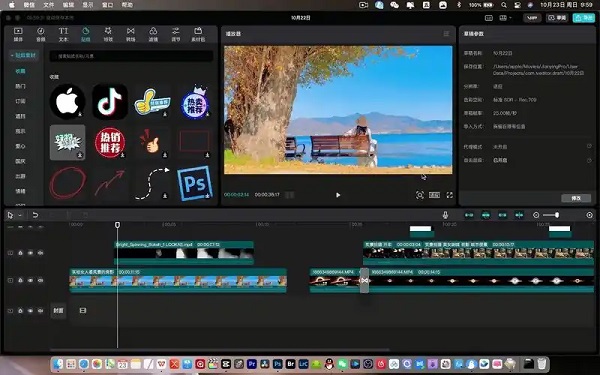Choose the red 热销推荐 round sticker
This screenshot has width=600, height=375.
pyautogui.click(x=110, y=143)
